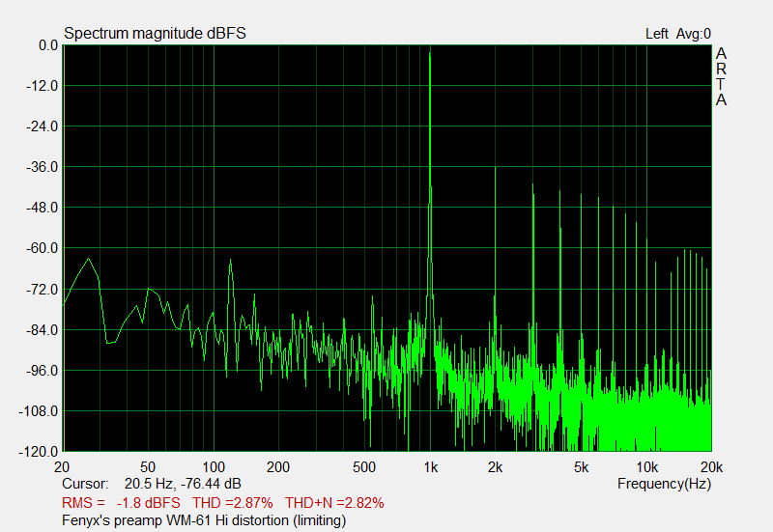Viewport: 773px width, 532px height.
Task: Click the -60.0 dB axis label
Action: tap(42, 248)
